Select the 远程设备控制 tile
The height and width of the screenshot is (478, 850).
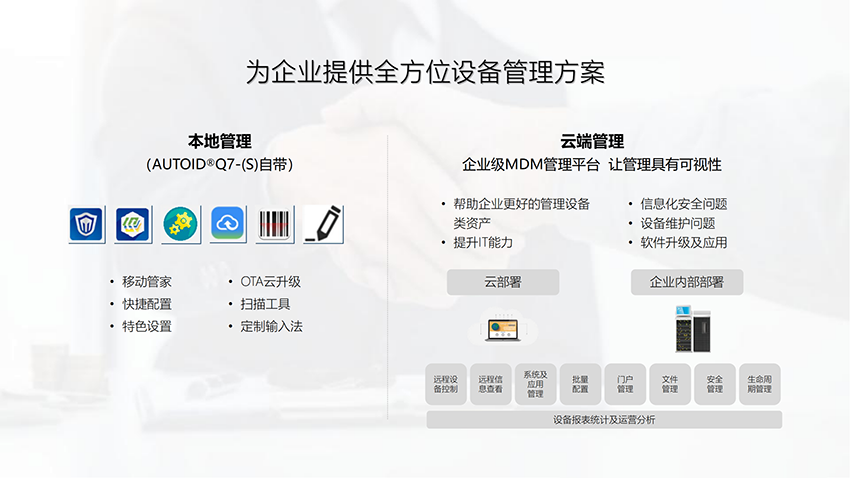tap(446, 384)
